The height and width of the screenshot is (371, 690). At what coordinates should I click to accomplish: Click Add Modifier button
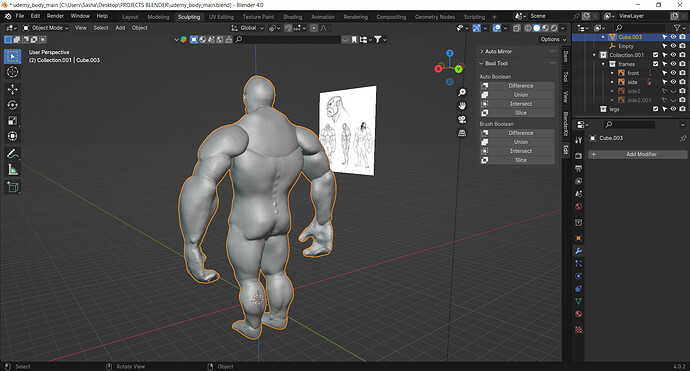pos(638,154)
